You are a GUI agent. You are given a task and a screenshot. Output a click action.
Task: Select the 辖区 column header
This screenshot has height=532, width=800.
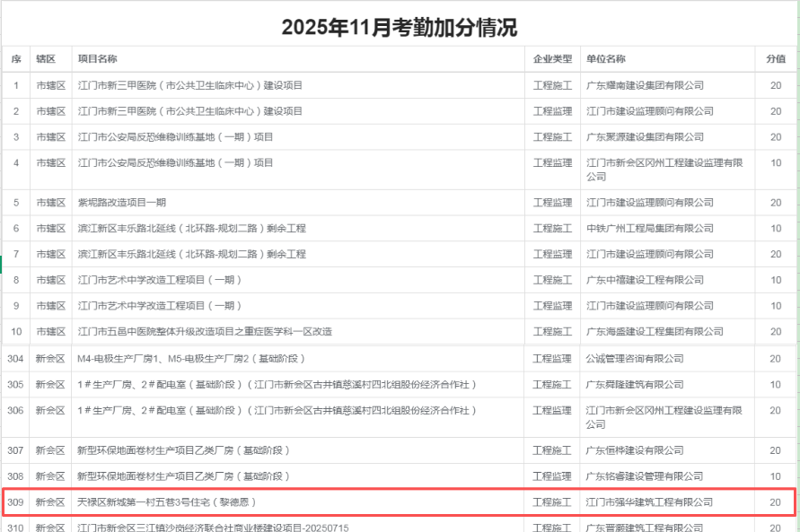(x=46, y=59)
